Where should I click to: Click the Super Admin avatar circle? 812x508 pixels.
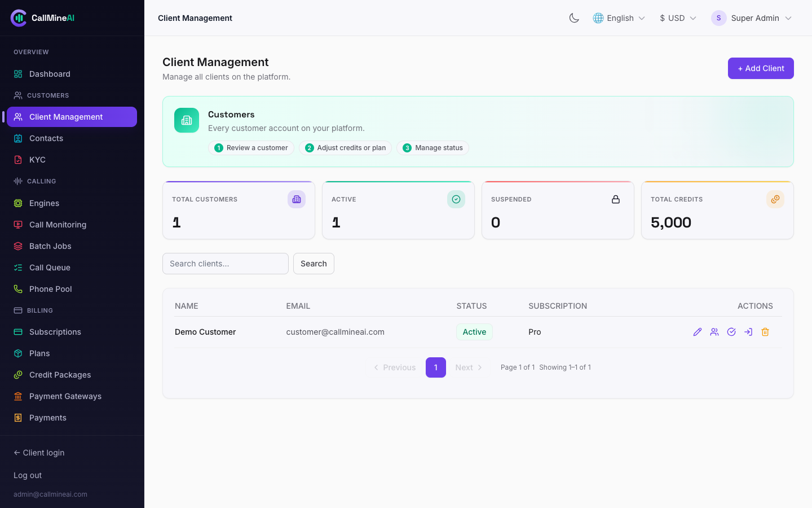(x=719, y=18)
